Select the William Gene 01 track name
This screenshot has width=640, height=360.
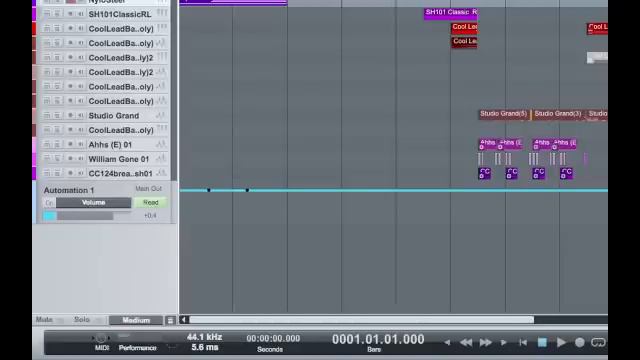[x=119, y=159]
